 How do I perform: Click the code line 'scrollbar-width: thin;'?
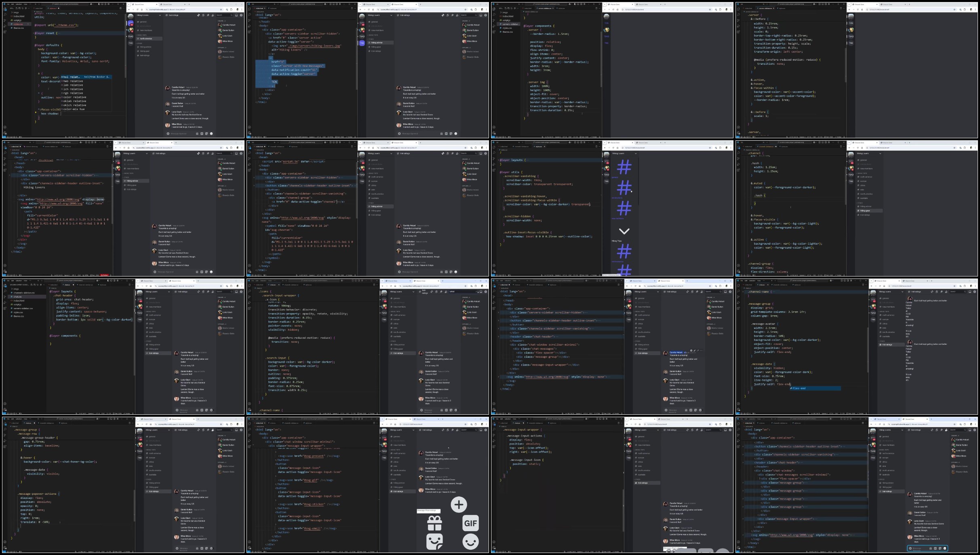pyautogui.click(x=524, y=180)
